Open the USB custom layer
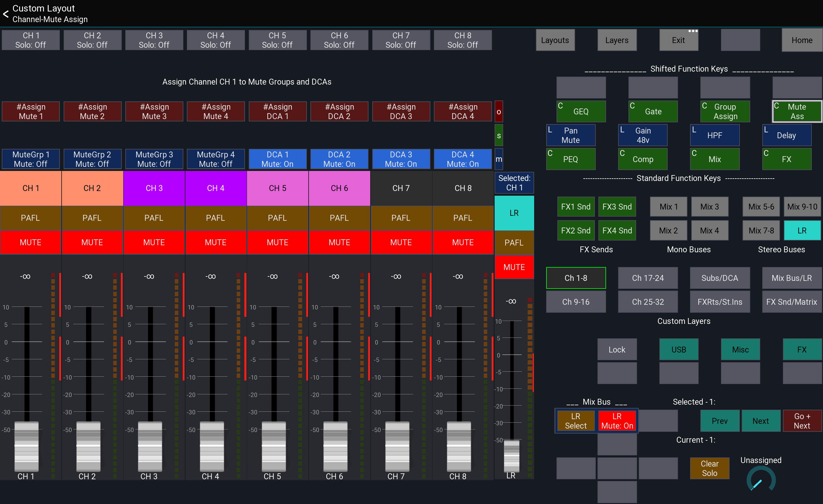The width and height of the screenshot is (823, 504). tap(678, 349)
